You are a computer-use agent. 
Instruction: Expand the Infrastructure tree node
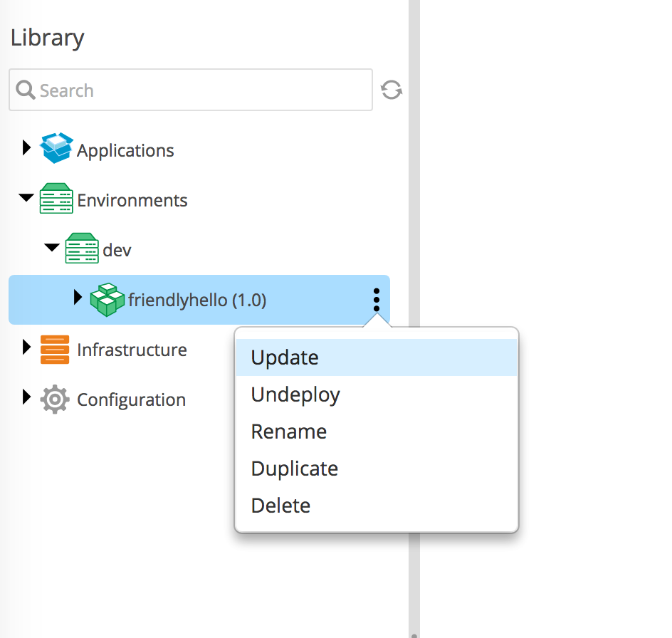(x=27, y=347)
